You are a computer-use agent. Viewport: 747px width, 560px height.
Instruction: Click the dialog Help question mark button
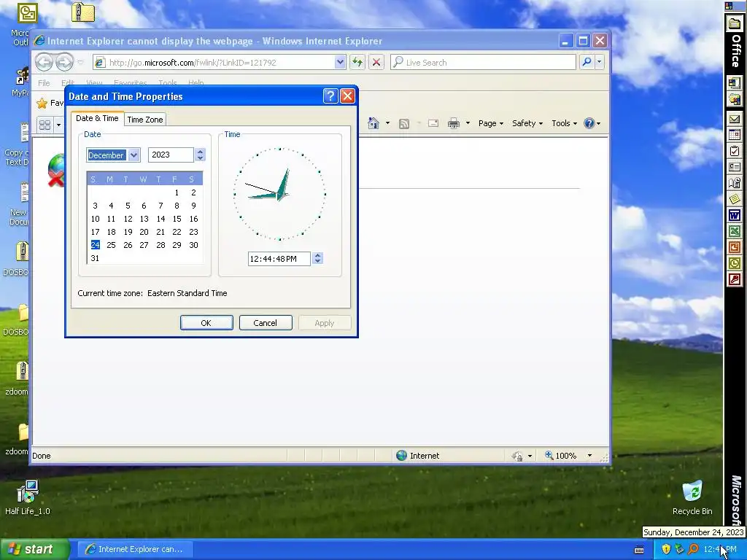330,96
